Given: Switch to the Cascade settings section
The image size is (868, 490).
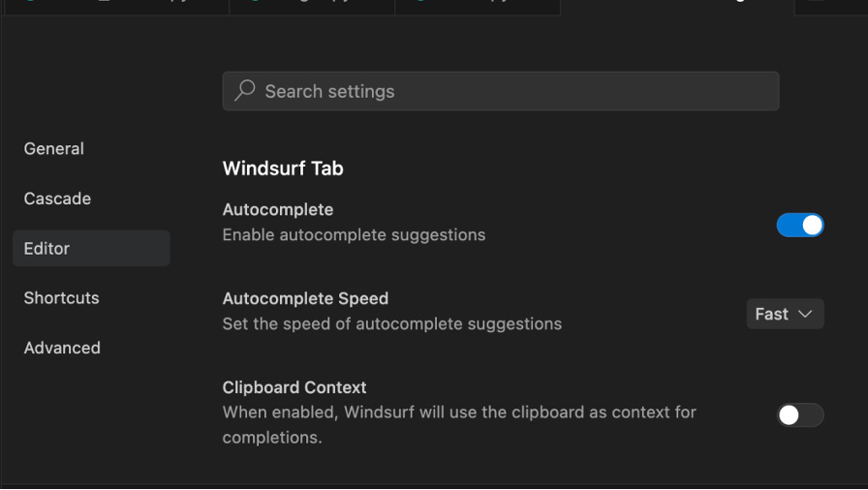Looking at the screenshot, I should coord(57,199).
